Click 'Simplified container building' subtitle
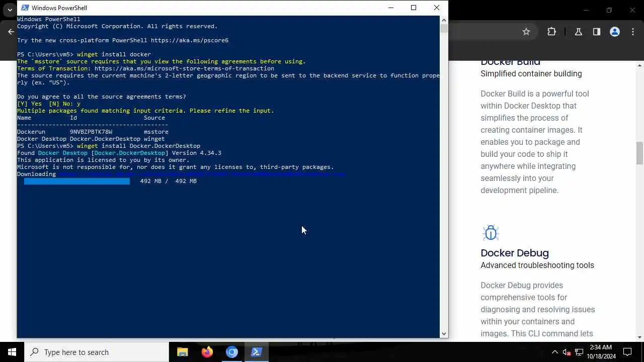 point(531,73)
